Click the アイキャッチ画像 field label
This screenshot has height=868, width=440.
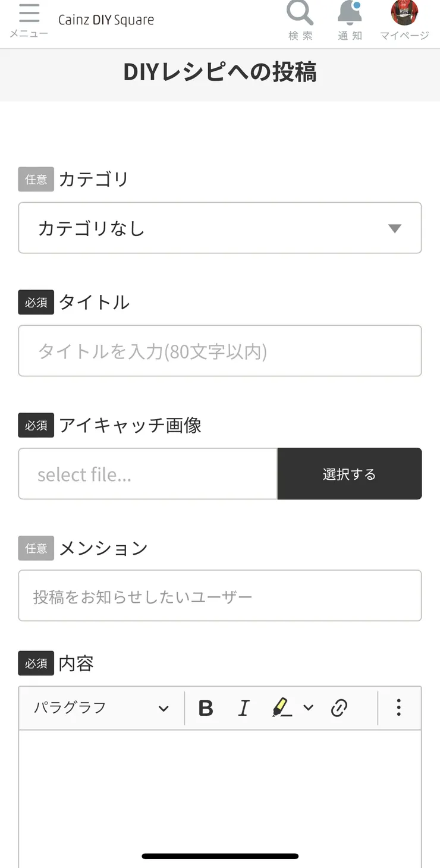click(x=130, y=425)
